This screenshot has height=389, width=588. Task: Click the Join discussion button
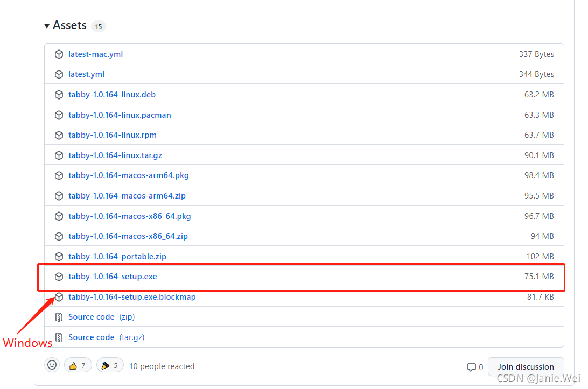[526, 367]
